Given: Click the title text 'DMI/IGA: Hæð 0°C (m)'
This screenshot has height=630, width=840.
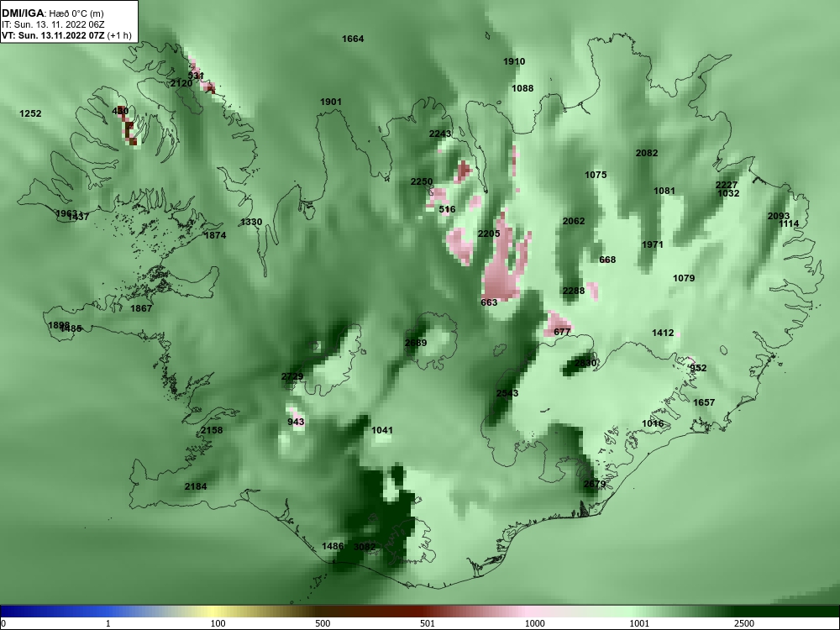Looking at the screenshot, I should tap(52, 13).
